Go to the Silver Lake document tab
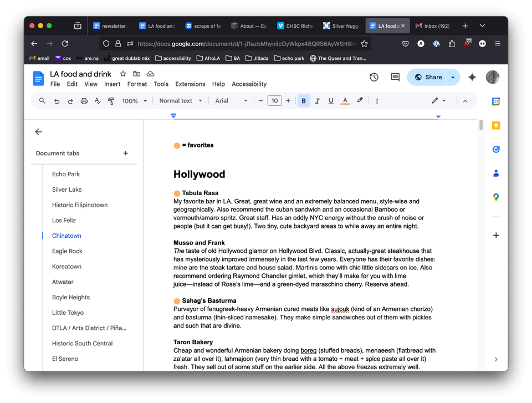This screenshot has width=532, height=403. point(67,190)
